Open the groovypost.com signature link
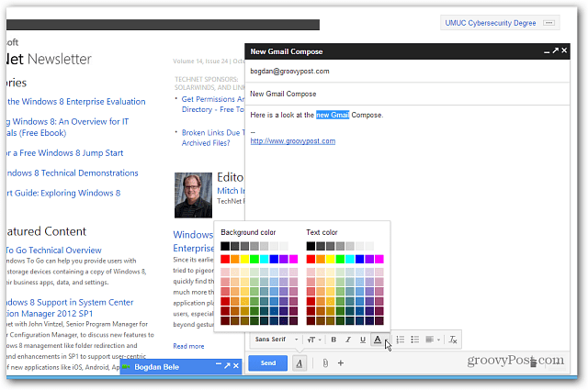588x390 pixels. click(293, 141)
